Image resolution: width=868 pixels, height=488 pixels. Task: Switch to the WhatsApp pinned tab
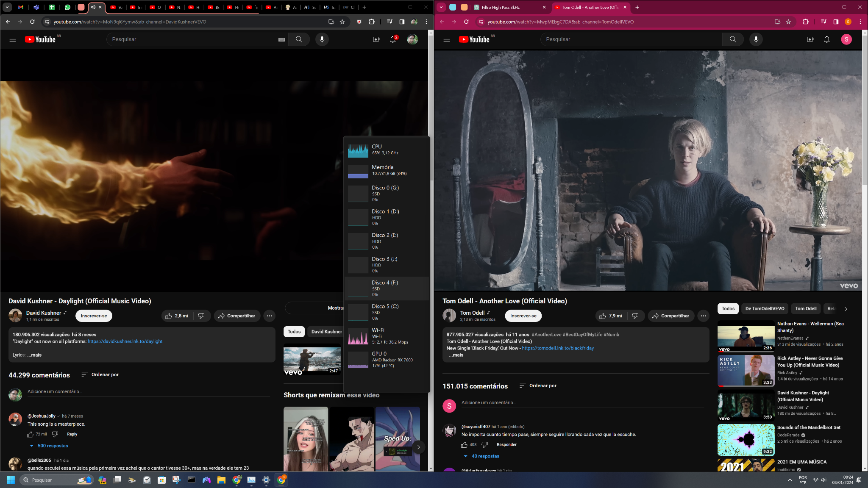67,7
